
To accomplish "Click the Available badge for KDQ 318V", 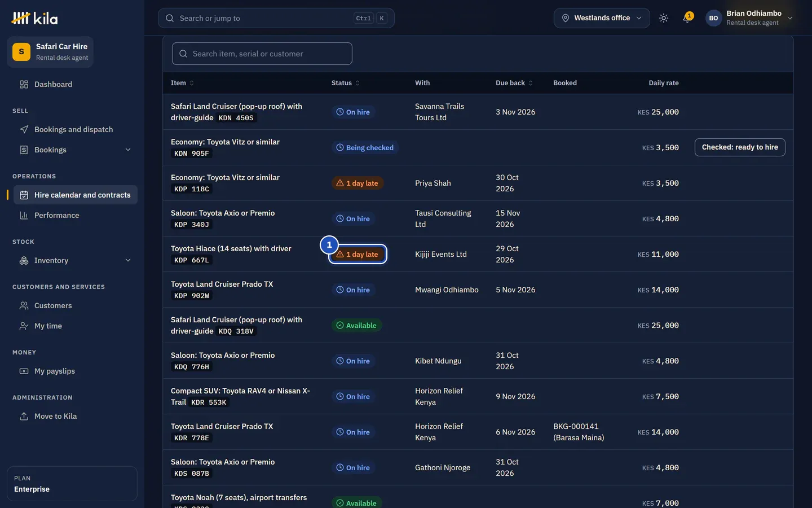I will pos(356,325).
